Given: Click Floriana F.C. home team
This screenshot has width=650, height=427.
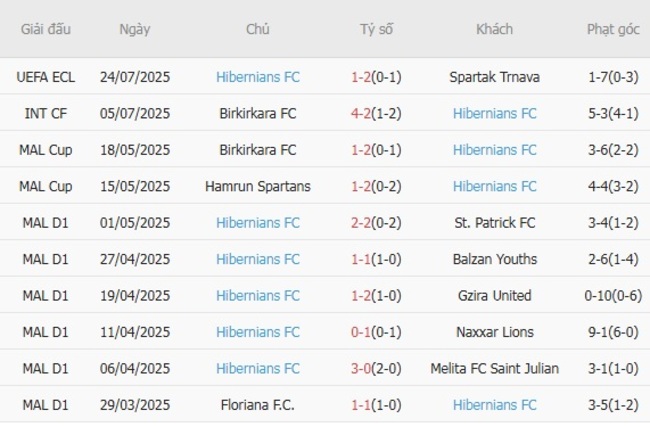Looking at the screenshot, I should (x=257, y=405).
